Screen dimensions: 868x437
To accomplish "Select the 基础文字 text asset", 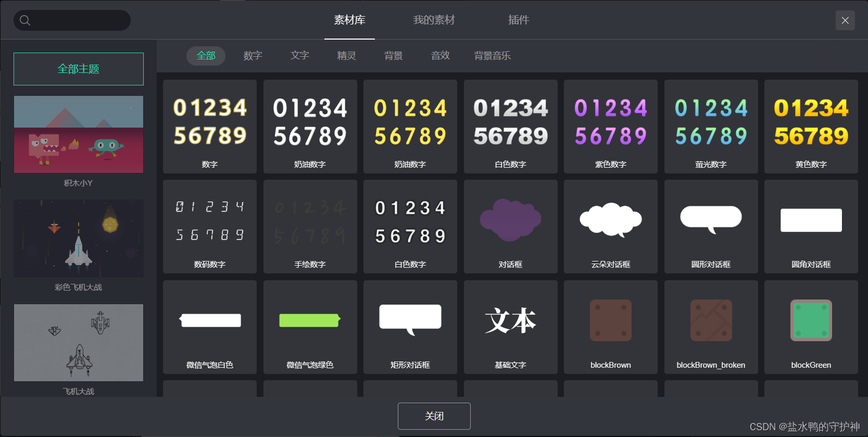I will coord(511,327).
